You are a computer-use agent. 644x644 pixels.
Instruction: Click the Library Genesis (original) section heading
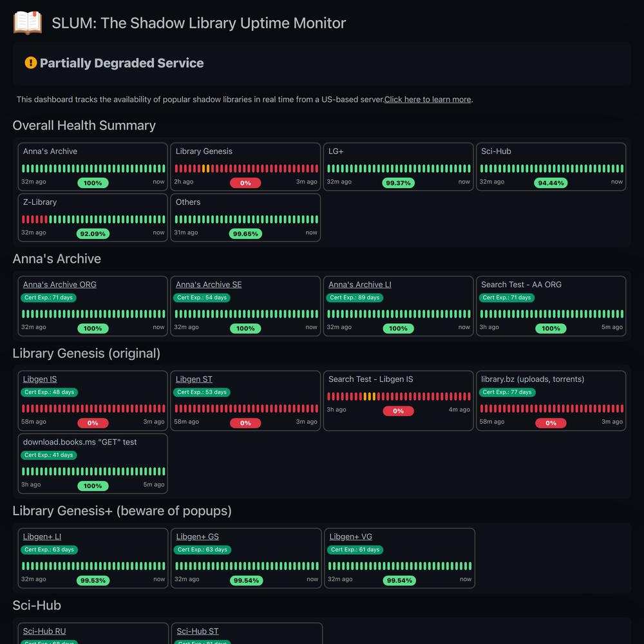pyautogui.click(x=86, y=353)
